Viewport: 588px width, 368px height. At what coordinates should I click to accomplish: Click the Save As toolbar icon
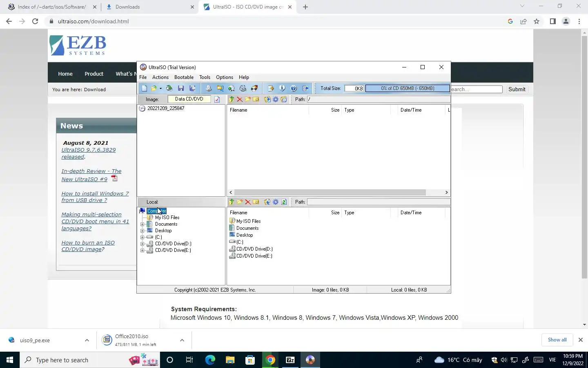192,88
